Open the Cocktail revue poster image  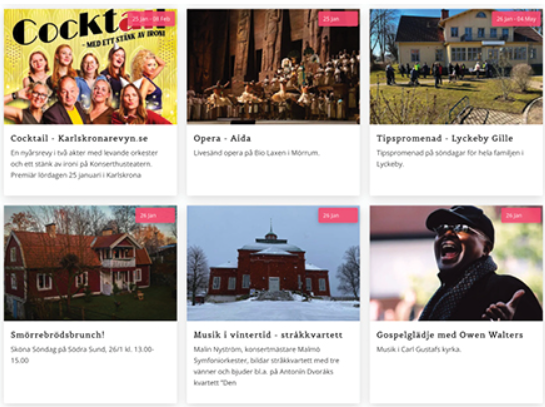[x=90, y=67]
